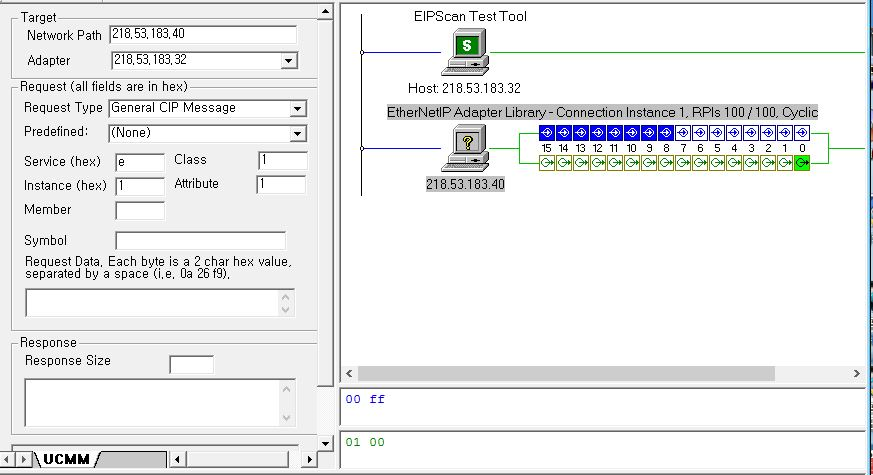
Task: Click the Response area scroll down arrow
Action: pos(286,418)
